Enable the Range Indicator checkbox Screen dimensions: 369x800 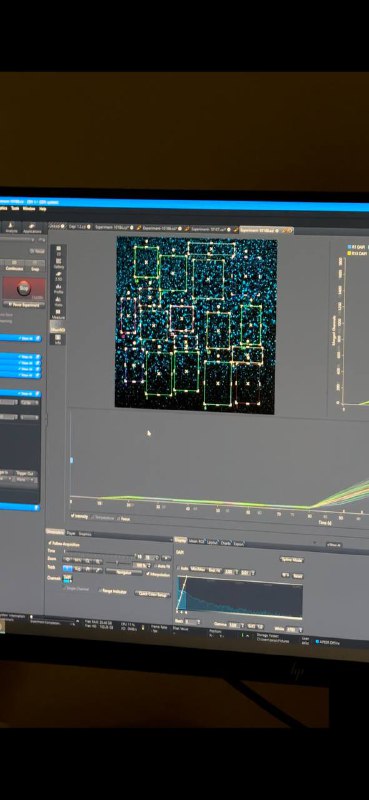tap(112, 591)
